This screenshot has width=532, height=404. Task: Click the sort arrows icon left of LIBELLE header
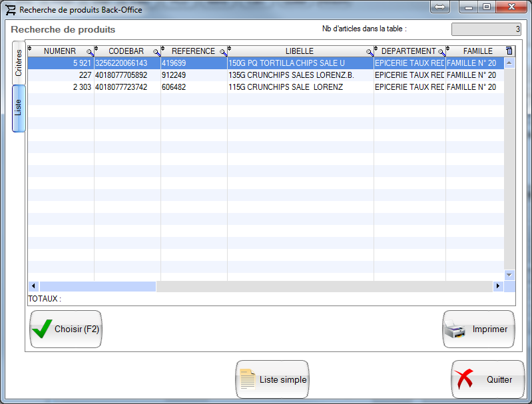click(230, 49)
